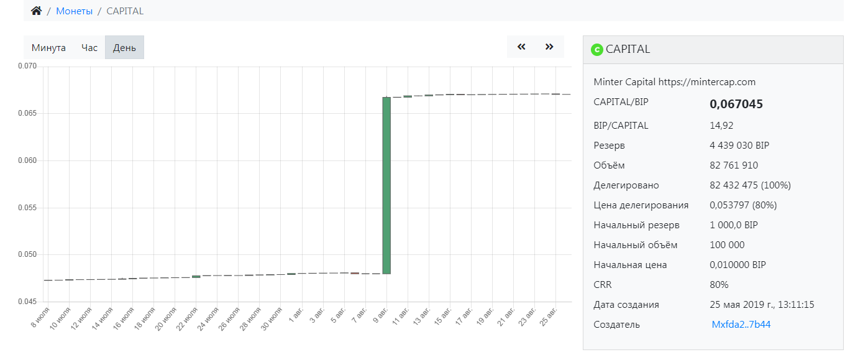
Task: Switch chart to Минута interval
Action: [48, 48]
